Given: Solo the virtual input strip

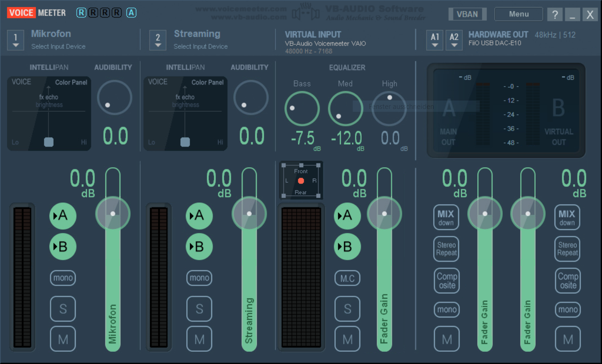Looking at the screenshot, I should (348, 309).
